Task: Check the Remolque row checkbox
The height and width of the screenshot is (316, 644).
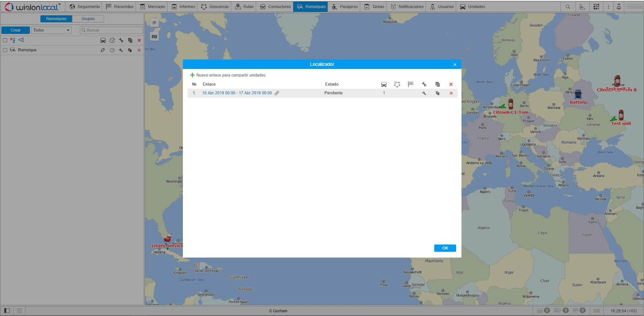Action: pyautogui.click(x=5, y=50)
